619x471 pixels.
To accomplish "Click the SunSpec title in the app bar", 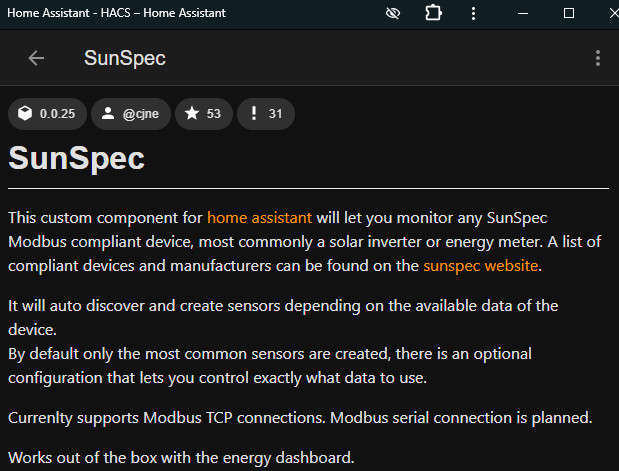I will pyautogui.click(x=125, y=58).
